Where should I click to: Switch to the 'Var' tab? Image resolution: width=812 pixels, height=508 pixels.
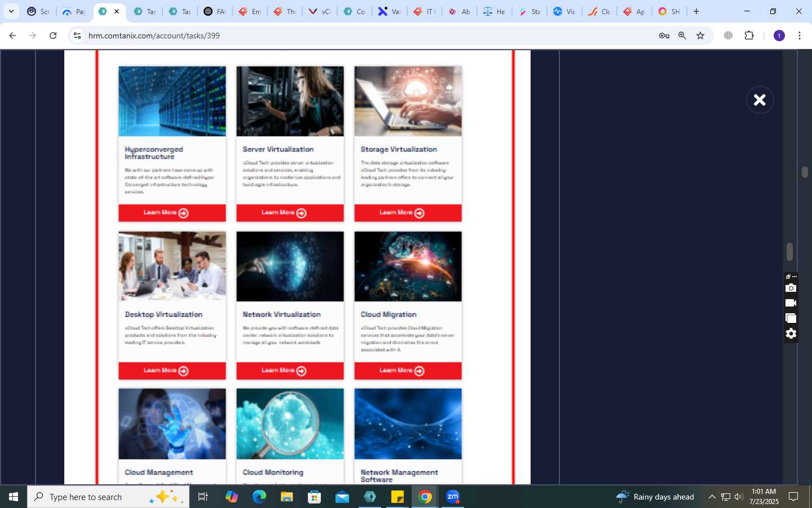pos(390,11)
